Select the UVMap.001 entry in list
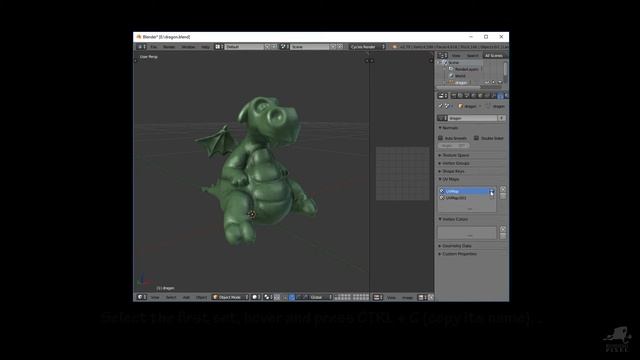Viewport: 640px width, 360px height. click(466, 198)
